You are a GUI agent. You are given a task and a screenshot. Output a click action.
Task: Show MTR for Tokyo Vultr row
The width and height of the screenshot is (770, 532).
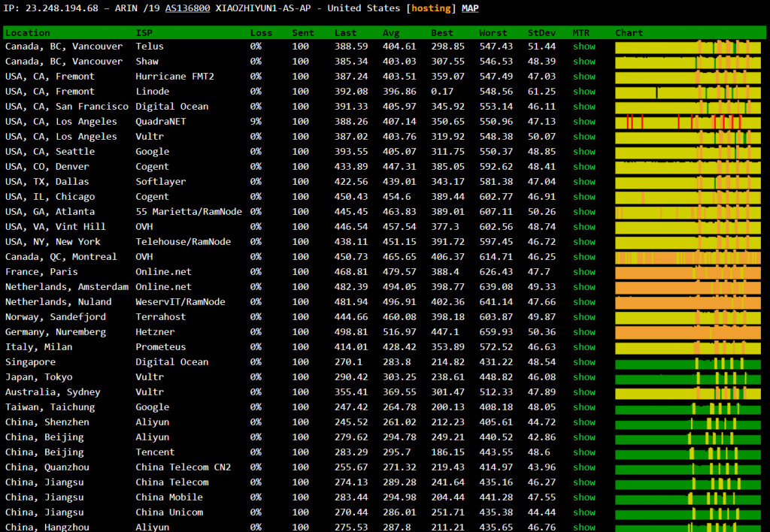584,377
